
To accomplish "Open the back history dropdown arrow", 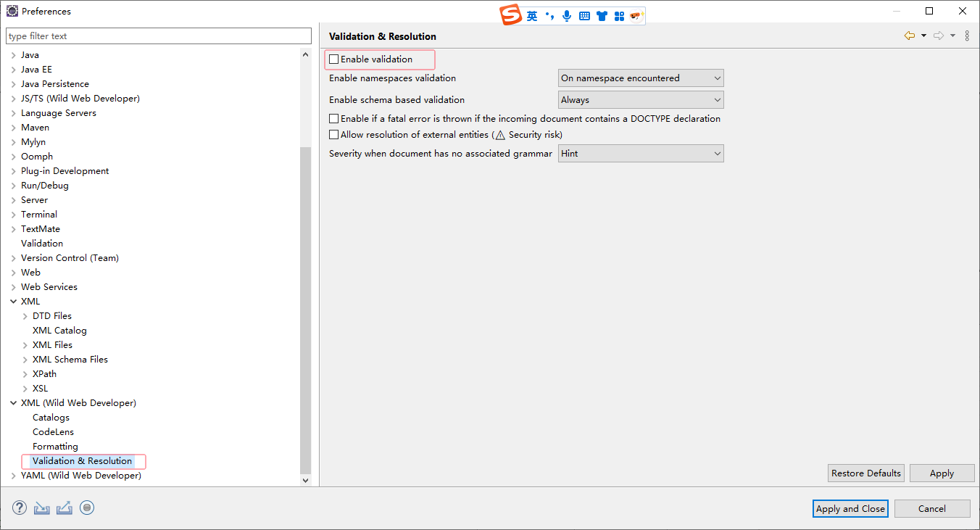I will point(923,36).
